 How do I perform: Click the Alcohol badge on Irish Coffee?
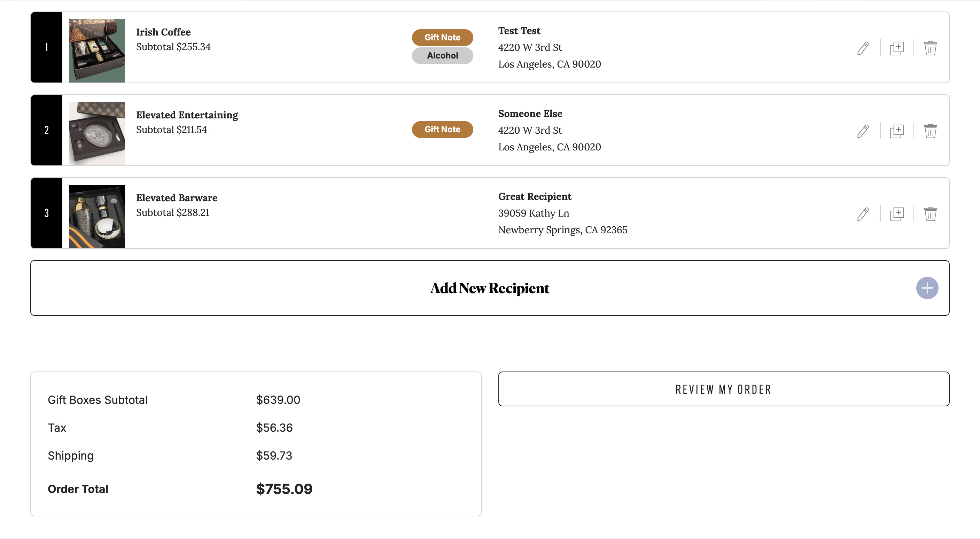click(x=442, y=55)
